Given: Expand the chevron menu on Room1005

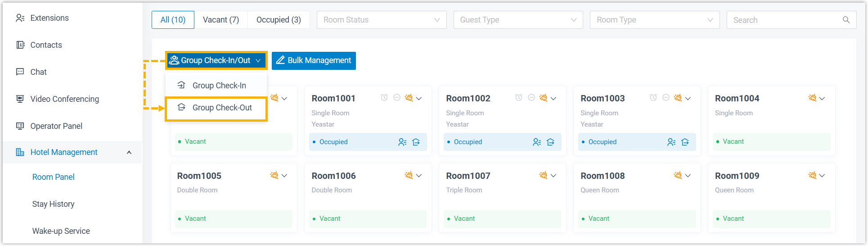Looking at the screenshot, I should [284, 176].
